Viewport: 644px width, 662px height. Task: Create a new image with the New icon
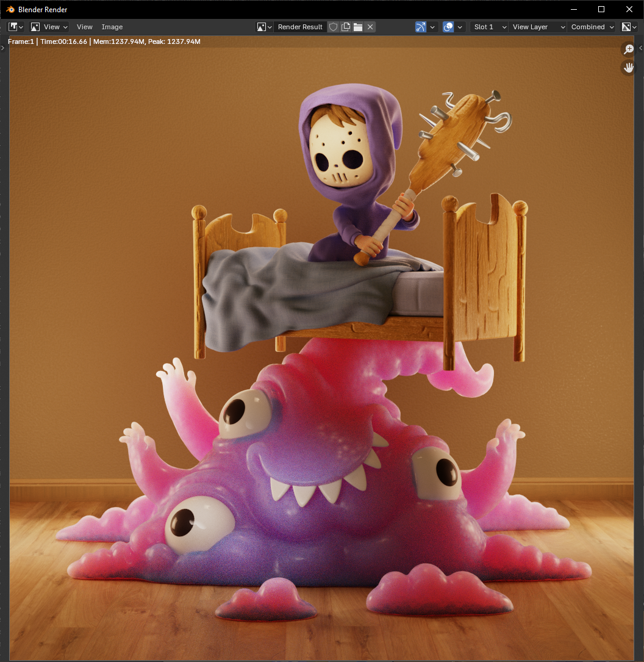[345, 26]
